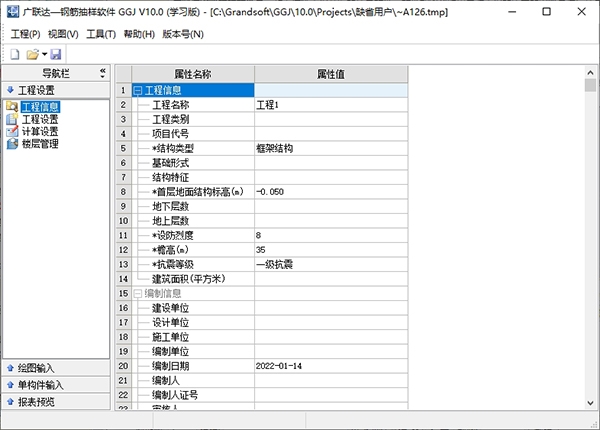Click the 工程名称 value cell 工程1
Viewport: 600px width, 430px height.
[331, 105]
